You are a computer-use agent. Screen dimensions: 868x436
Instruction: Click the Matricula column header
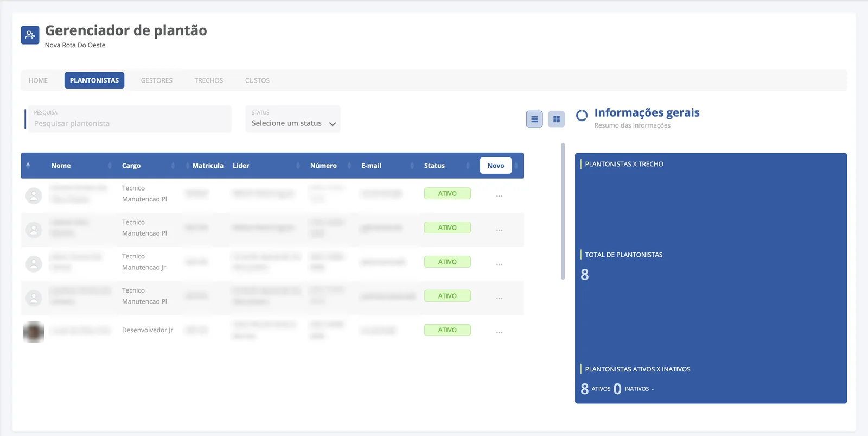coord(208,166)
